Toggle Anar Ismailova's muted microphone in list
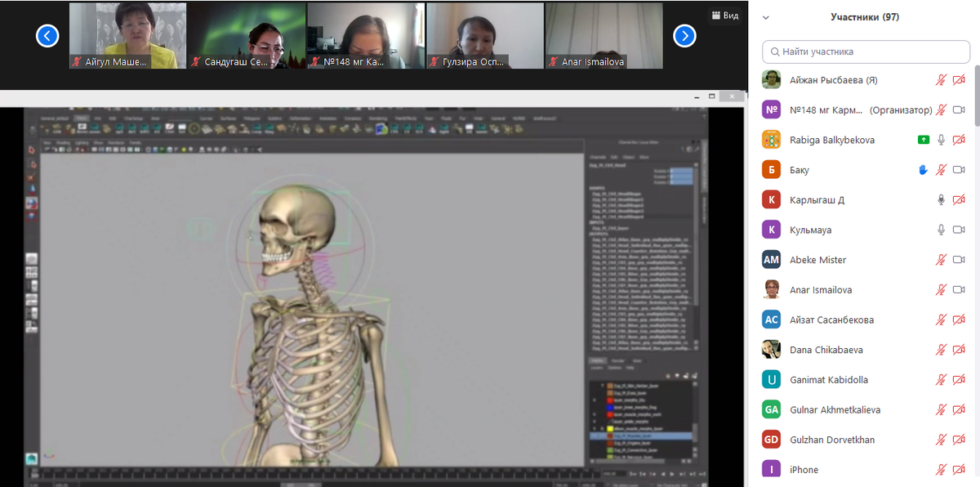 tap(941, 290)
